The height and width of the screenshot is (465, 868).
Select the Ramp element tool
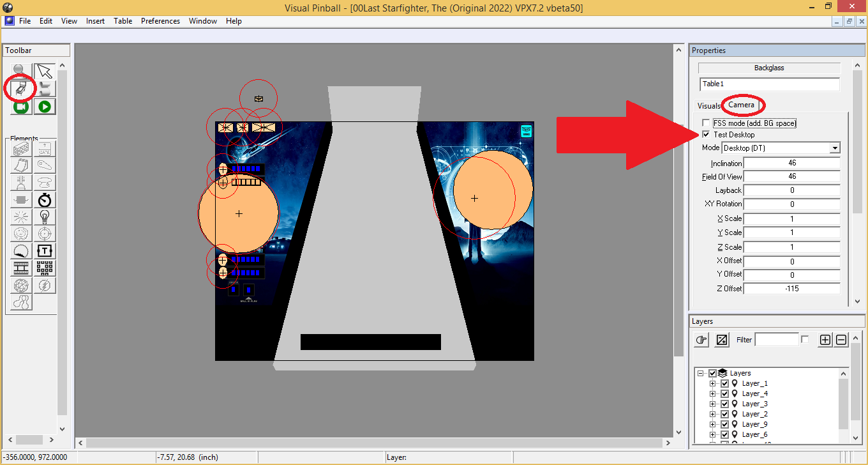(21, 166)
